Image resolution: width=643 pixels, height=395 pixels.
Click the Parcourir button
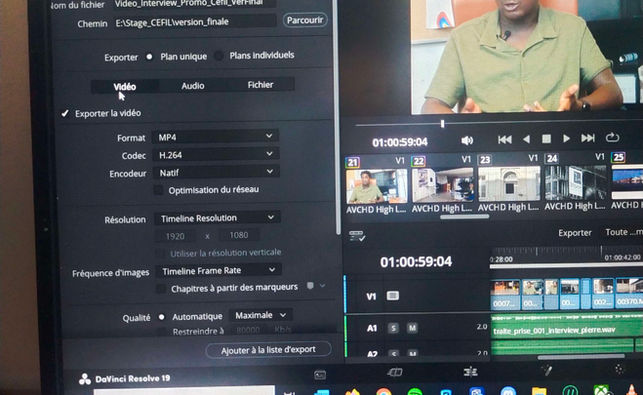click(x=305, y=20)
